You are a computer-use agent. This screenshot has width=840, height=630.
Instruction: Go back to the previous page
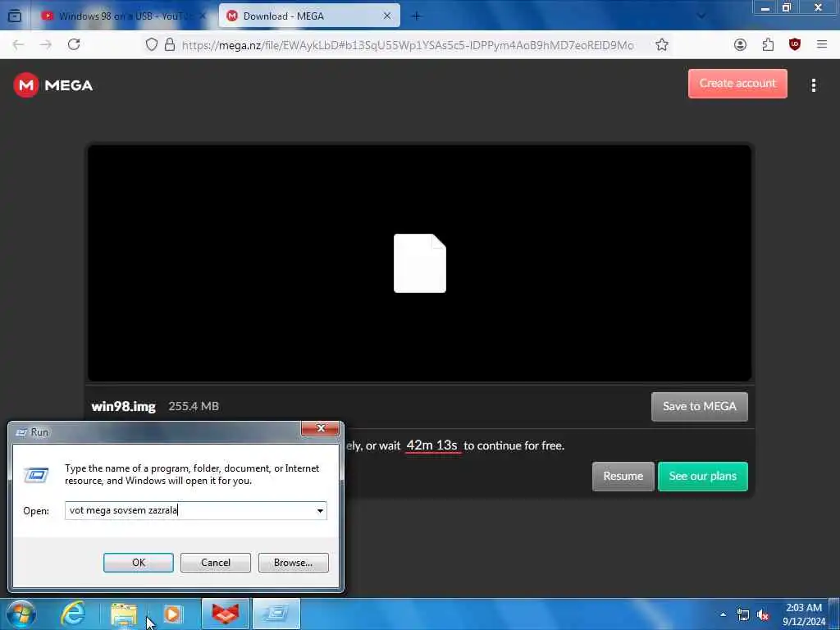(x=18, y=44)
